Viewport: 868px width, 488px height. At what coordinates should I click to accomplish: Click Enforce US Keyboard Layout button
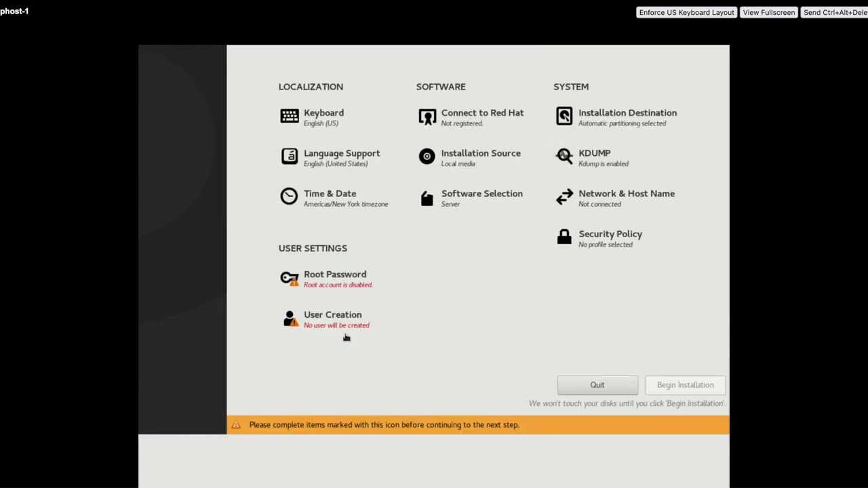686,12
